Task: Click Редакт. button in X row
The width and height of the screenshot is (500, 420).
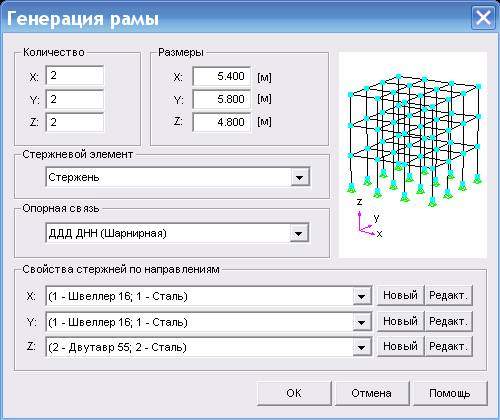Action: click(x=449, y=295)
